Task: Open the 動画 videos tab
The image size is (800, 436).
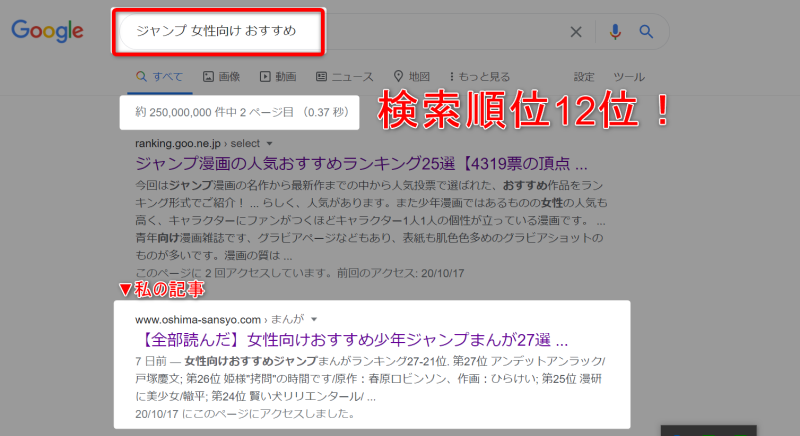Action: (278, 76)
